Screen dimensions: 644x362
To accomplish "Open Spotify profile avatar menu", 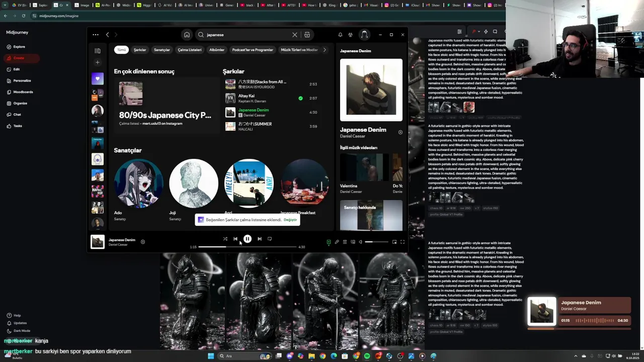I will tap(364, 35).
